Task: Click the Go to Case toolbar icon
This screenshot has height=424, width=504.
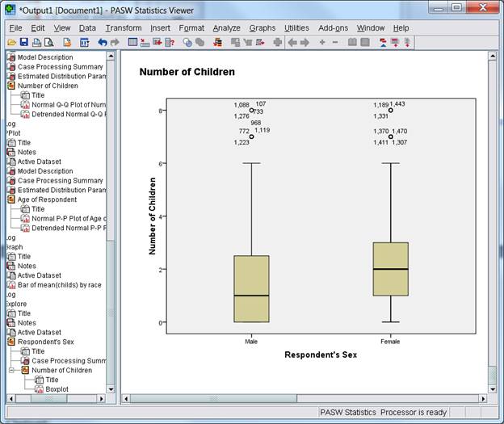Action: tap(145, 42)
